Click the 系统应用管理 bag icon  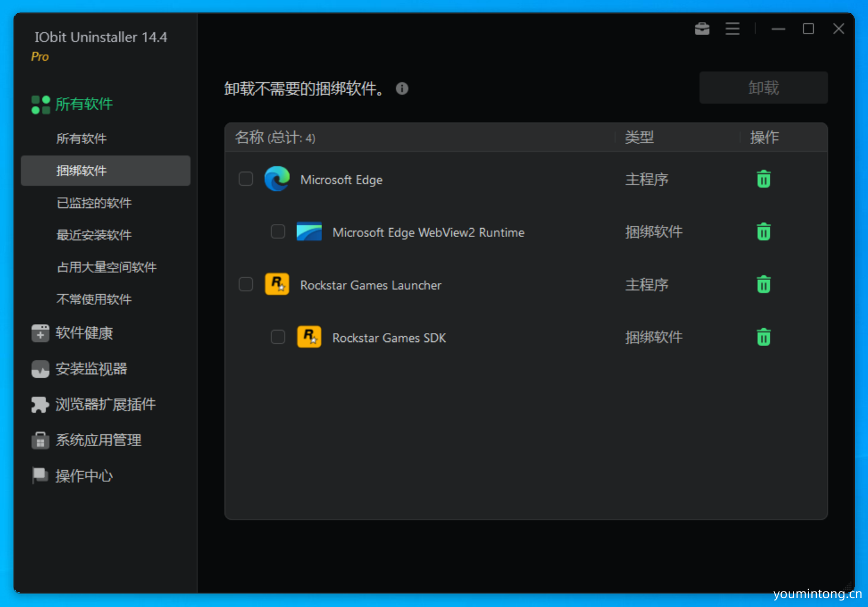tap(40, 440)
